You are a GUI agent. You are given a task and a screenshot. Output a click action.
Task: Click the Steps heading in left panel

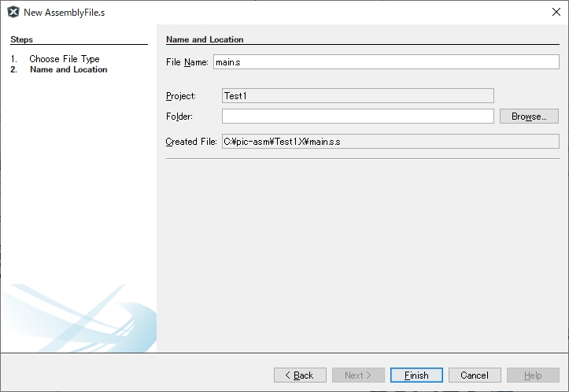22,39
